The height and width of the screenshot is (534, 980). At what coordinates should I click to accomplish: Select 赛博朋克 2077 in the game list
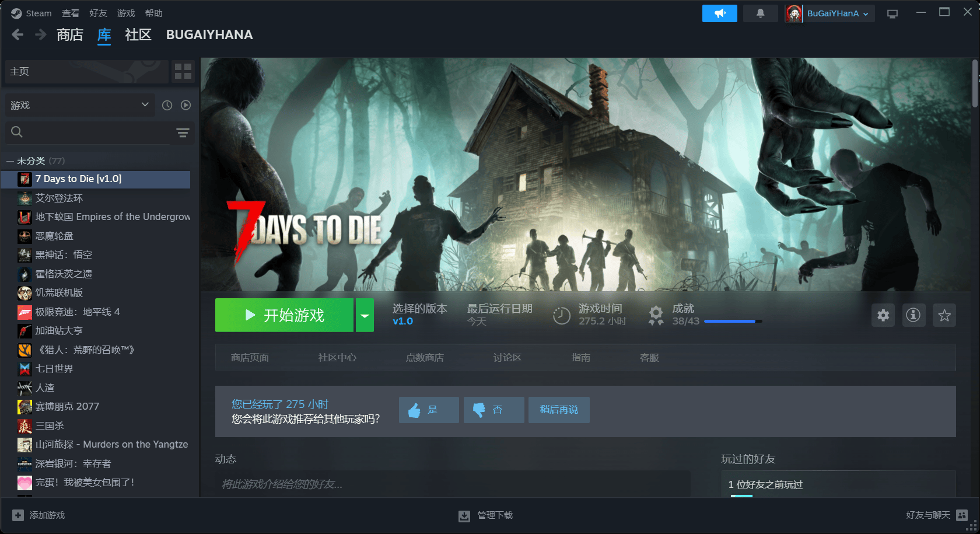pyautogui.click(x=96, y=407)
